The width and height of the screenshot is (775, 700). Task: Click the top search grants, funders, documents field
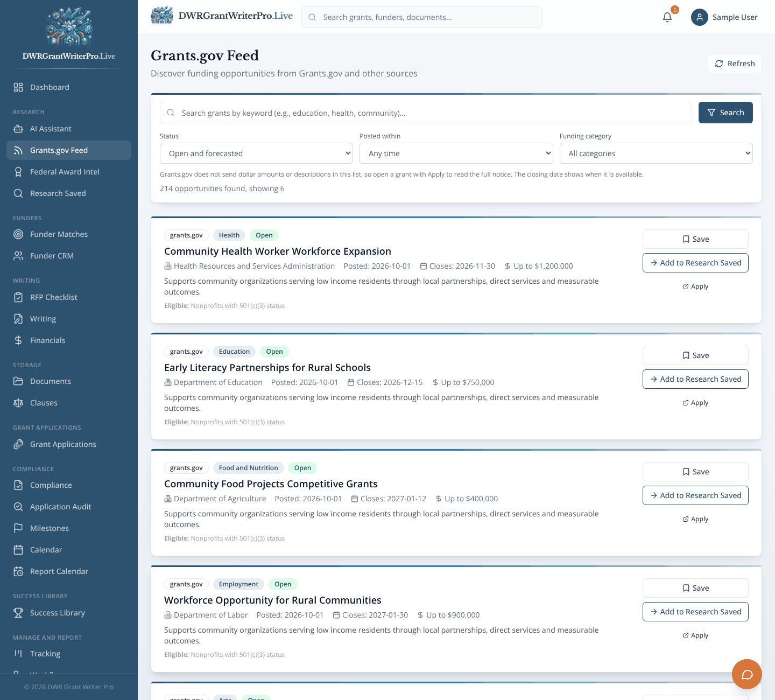tap(422, 17)
